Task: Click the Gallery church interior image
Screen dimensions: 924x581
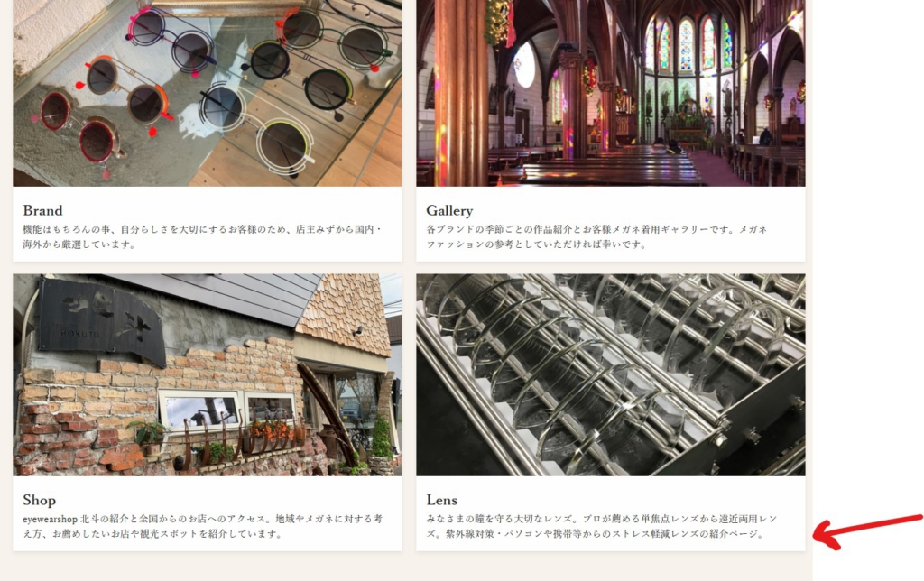Action: coord(611,93)
